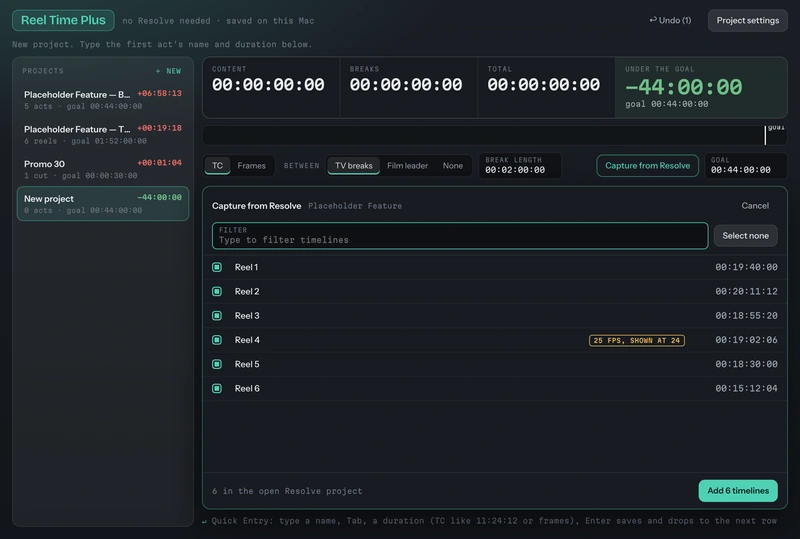Click the TOTAL timecode readout
800x539 pixels.
pos(543,85)
